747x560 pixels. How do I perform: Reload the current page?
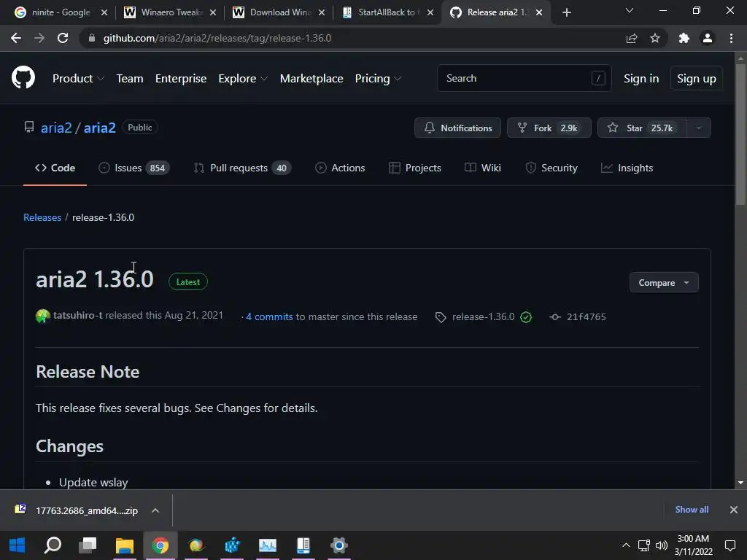(63, 38)
